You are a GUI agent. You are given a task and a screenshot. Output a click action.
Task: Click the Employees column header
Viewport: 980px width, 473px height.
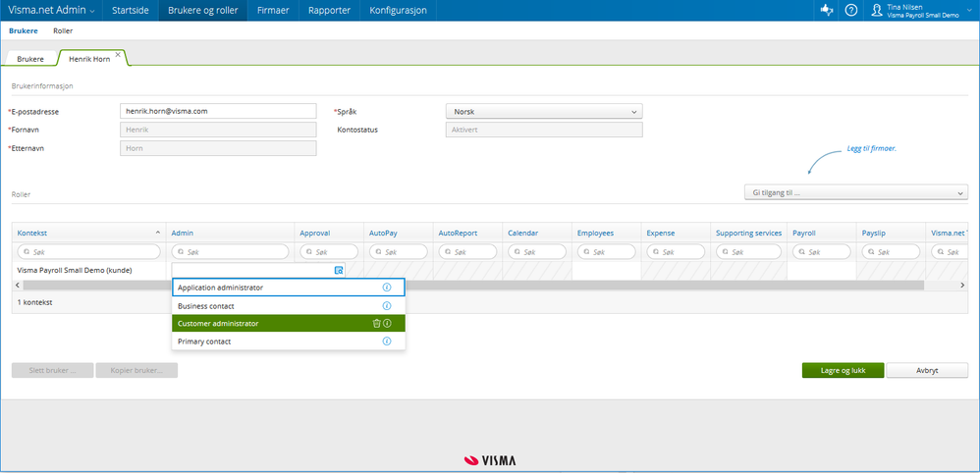606,233
